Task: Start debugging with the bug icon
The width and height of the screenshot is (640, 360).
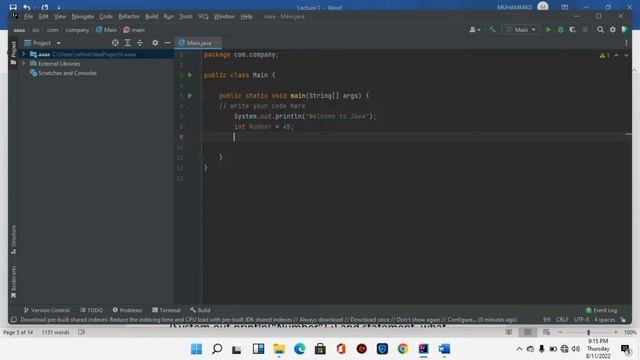Action: click(x=560, y=30)
